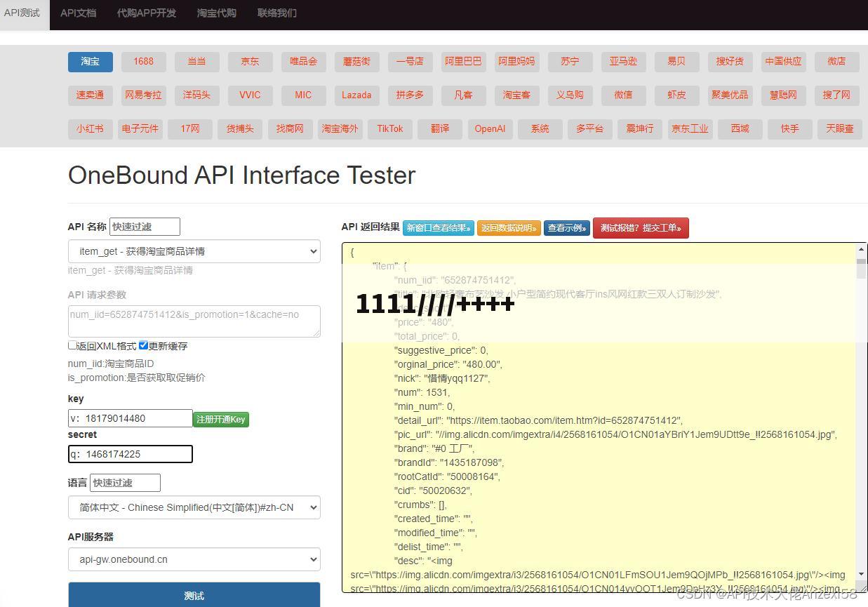Viewport: 868px width, 607px height.
Task: Open the 淘宝代购 nav item
Action: (217, 13)
